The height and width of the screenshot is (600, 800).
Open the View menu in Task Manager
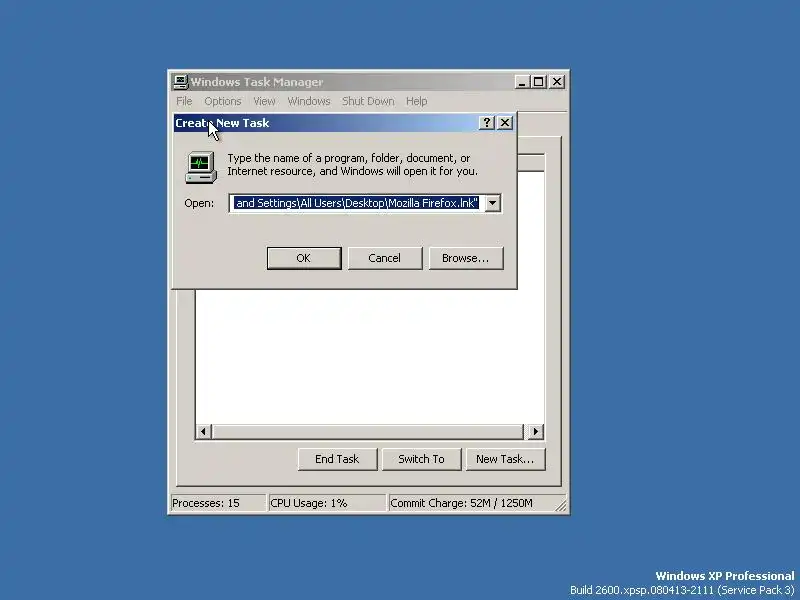264,101
